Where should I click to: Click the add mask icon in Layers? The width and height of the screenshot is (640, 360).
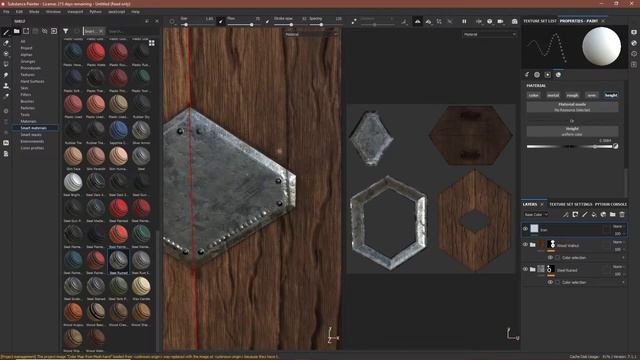(x=575, y=214)
